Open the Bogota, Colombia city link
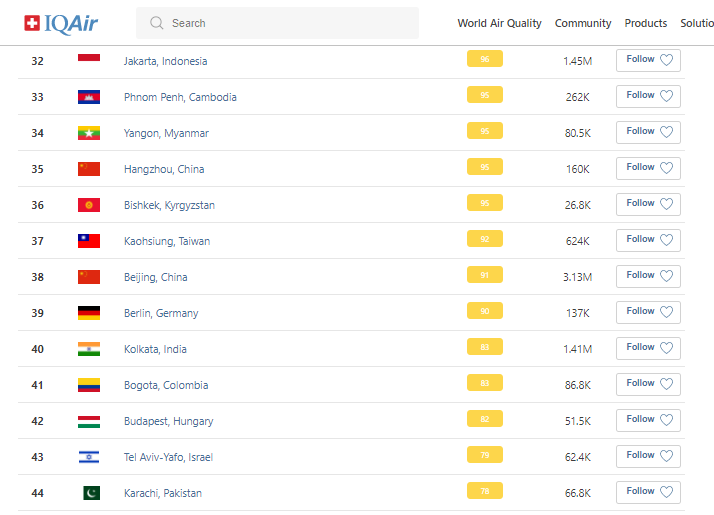The width and height of the screenshot is (714, 515). [166, 385]
